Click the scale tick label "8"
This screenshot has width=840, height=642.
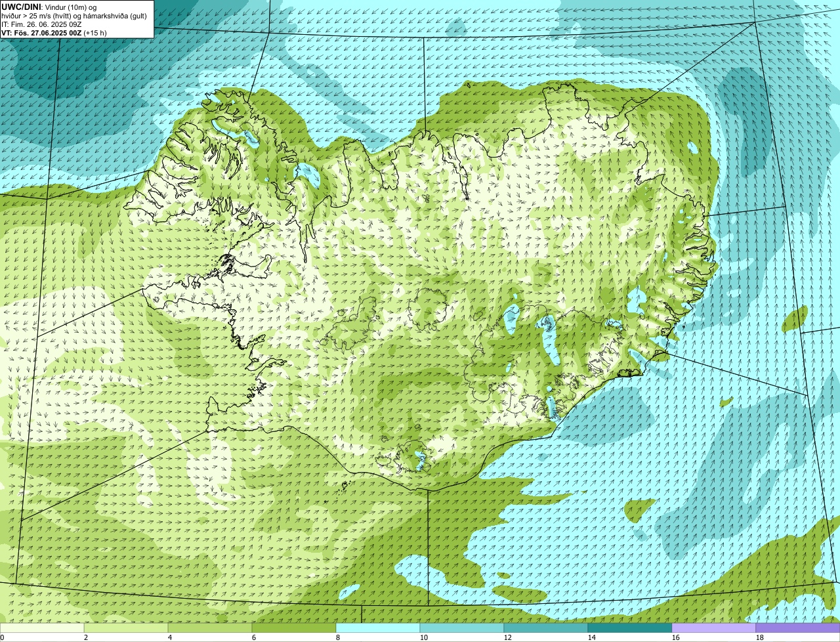point(337,637)
